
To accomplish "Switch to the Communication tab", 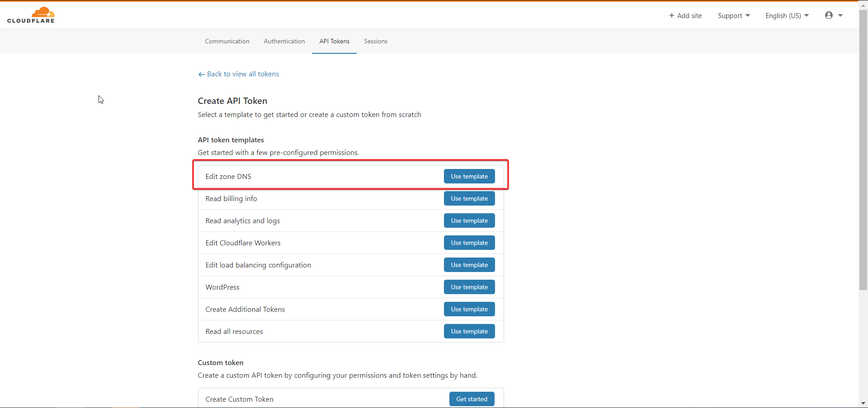I will 227,41.
